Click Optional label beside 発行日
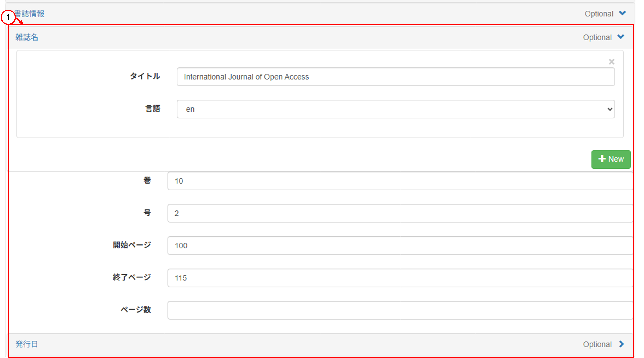Viewport: 644px width, 358px height. tap(597, 344)
